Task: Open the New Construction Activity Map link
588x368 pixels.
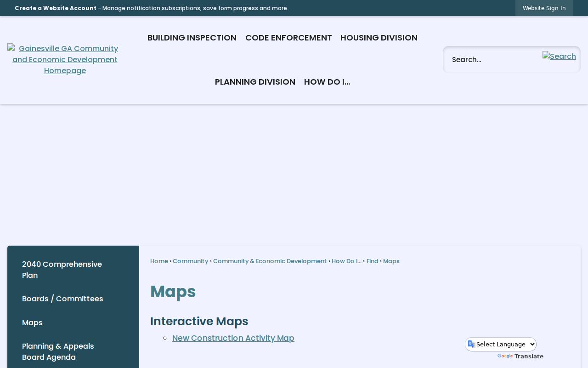Action: pyautogui.click(x=233, y=338)
